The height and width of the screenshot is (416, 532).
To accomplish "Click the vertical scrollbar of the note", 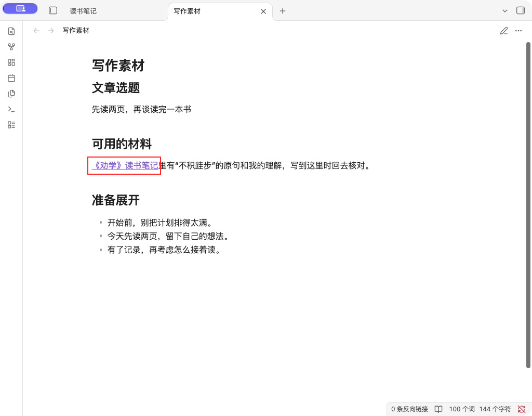I will (x=528, y=205).
